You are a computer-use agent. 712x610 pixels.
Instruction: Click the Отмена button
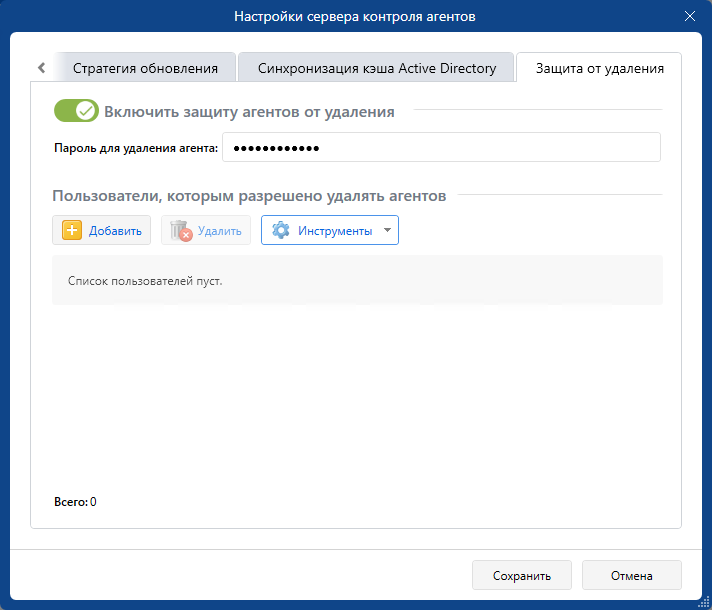[632, 575]
